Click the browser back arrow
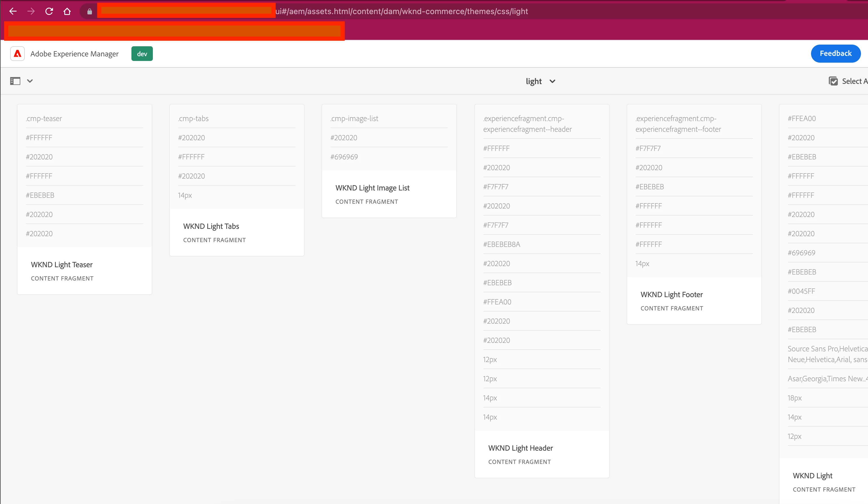 13,11
